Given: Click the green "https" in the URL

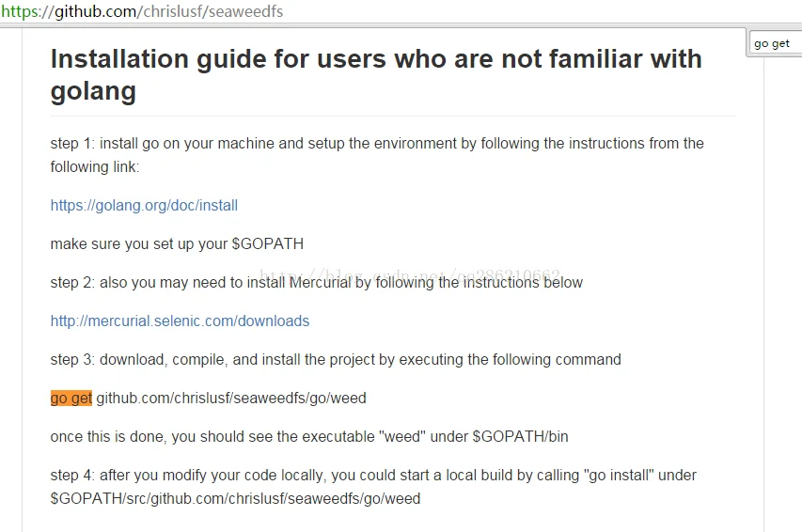Looking at the screenshot, I should [19, 11].
